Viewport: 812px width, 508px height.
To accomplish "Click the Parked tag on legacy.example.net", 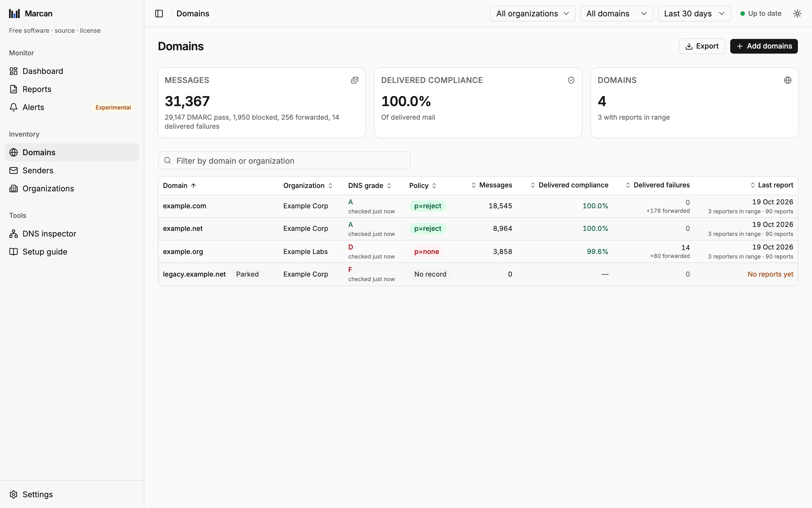I will [247, 274].
